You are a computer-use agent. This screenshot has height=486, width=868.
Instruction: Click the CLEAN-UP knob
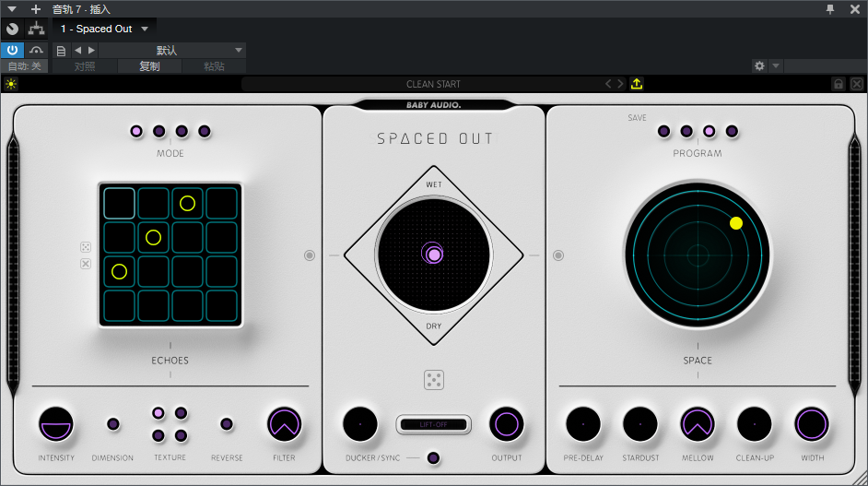pyautogui.click(x=755, y=424)
